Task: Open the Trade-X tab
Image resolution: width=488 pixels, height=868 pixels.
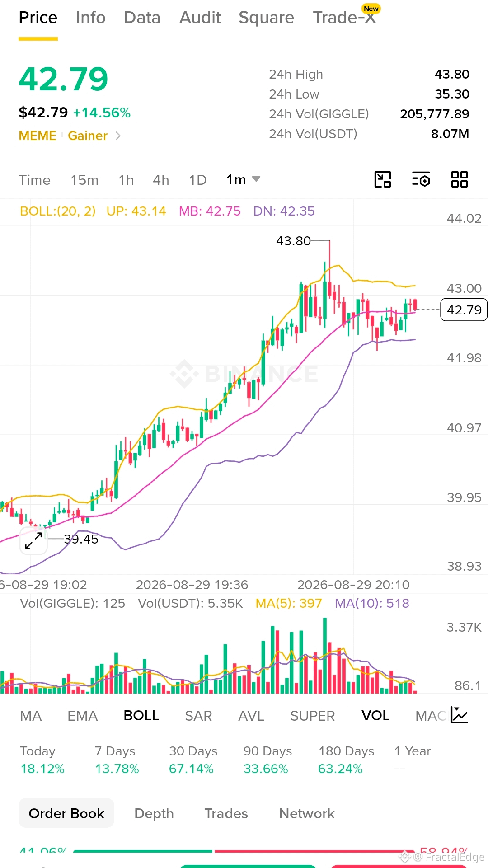Action: 344,18
